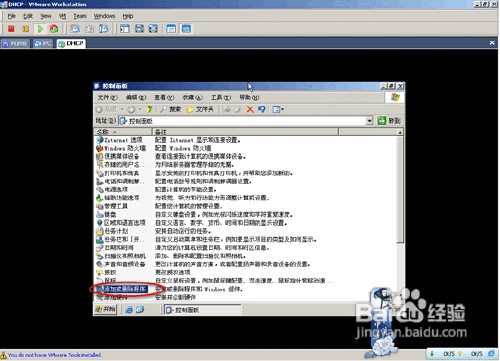The image size is (500, 361).
Task: Select the 电源选项 item
Action: click(112, 189)
